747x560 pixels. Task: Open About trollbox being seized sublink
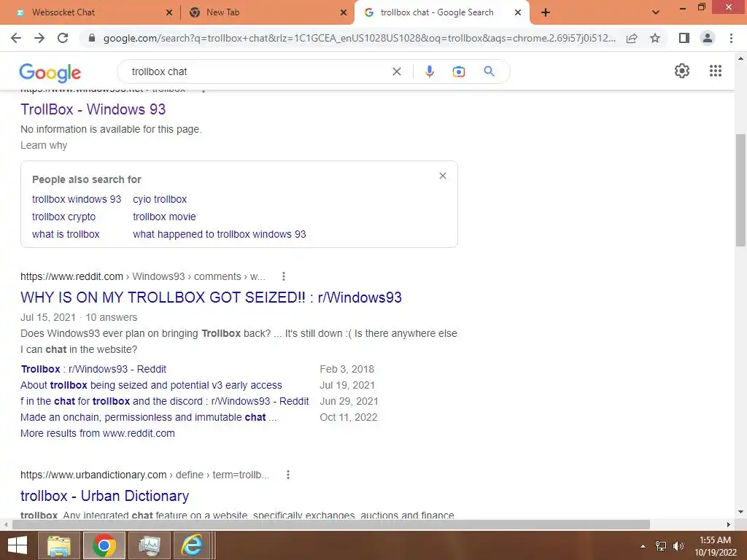151,385
